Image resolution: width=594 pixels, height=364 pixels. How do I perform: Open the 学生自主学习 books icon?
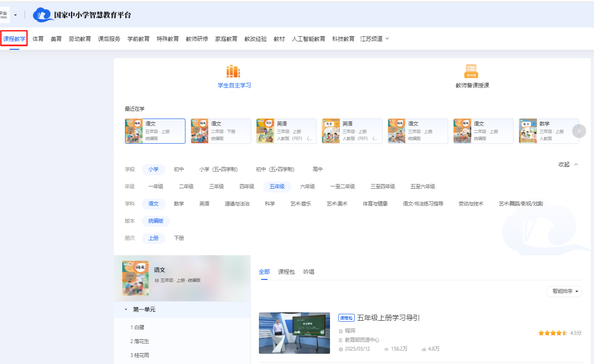tap(233, 71)
